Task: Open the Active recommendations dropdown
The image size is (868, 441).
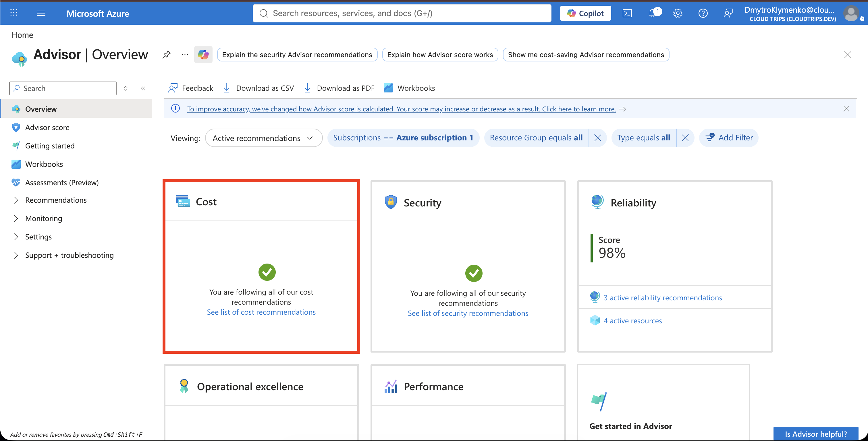Action: (x=263, y=138)
